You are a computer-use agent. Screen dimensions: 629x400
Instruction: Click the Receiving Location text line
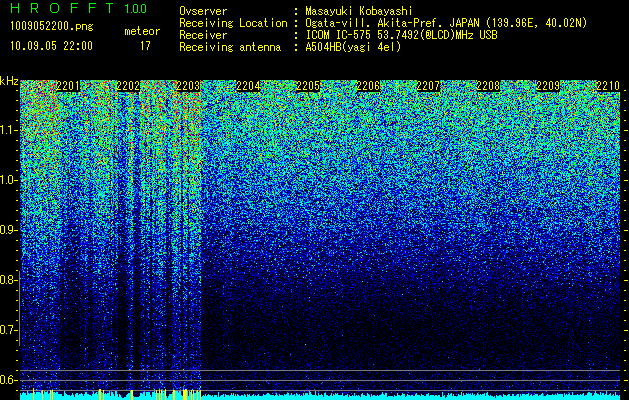[x=383, y=23]
